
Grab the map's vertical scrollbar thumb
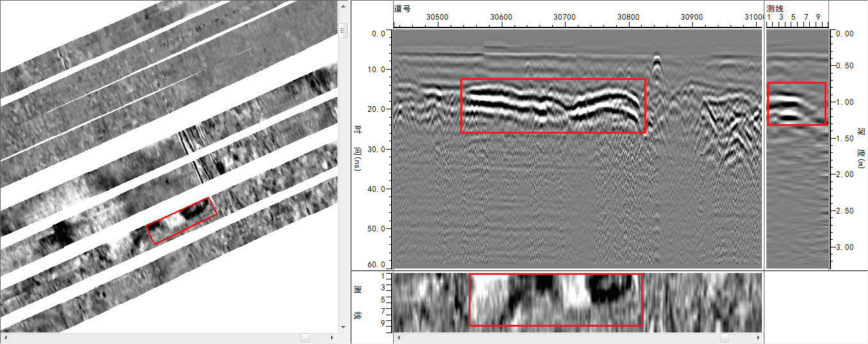point(343,31)
